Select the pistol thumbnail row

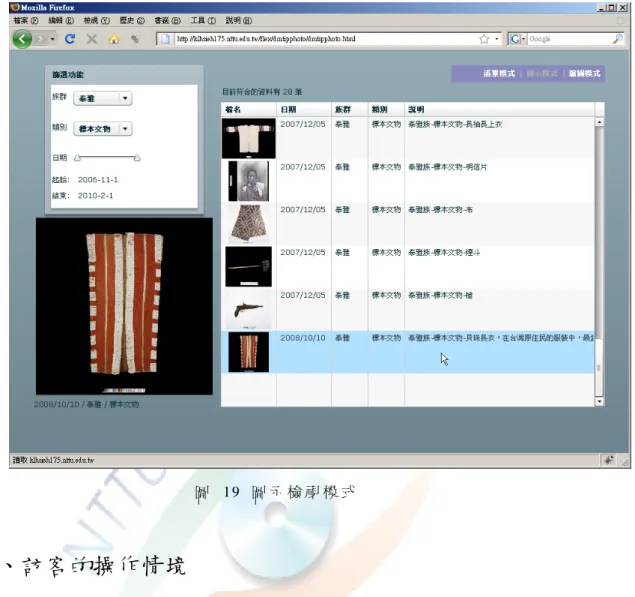coord(408,309)
